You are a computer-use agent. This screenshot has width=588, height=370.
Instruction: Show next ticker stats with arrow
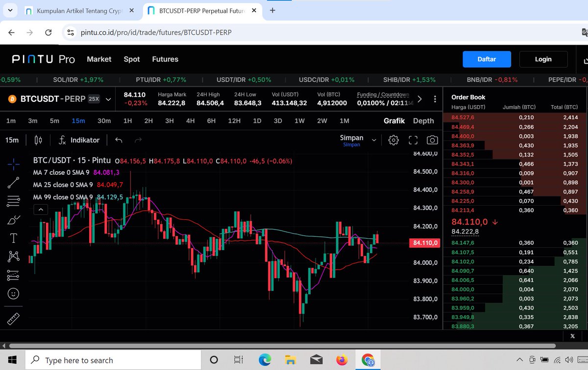(419, 99)
